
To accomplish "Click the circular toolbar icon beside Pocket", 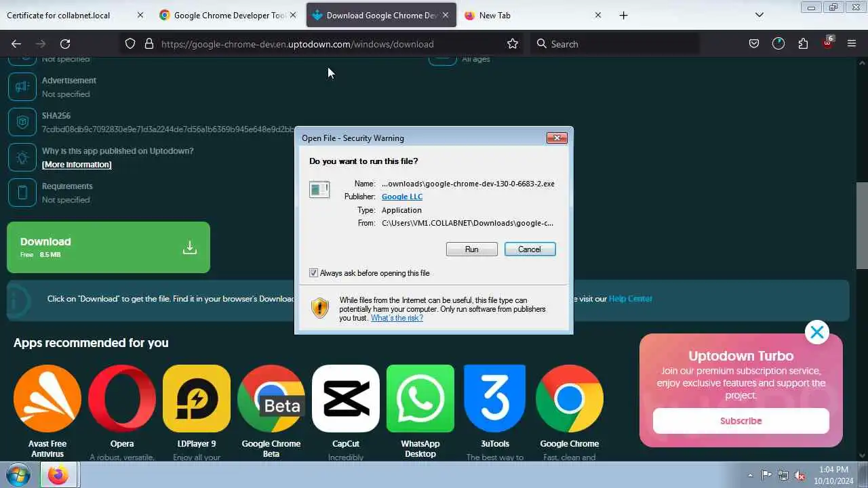I will click(x=778, y=44).
